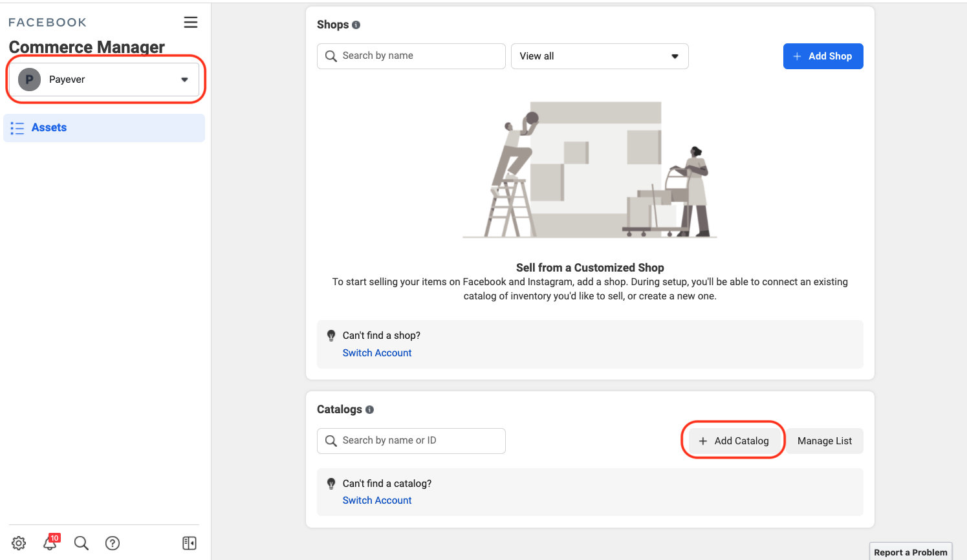967x560 pixels.
Task: Click the Add Shop button
Action: 823,56
